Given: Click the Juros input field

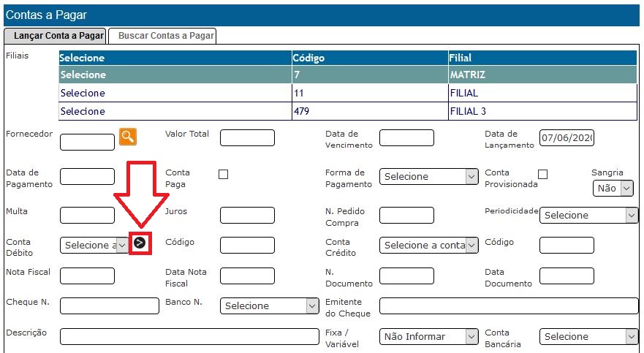Looking at the screenshot, I should pos(247,215).
